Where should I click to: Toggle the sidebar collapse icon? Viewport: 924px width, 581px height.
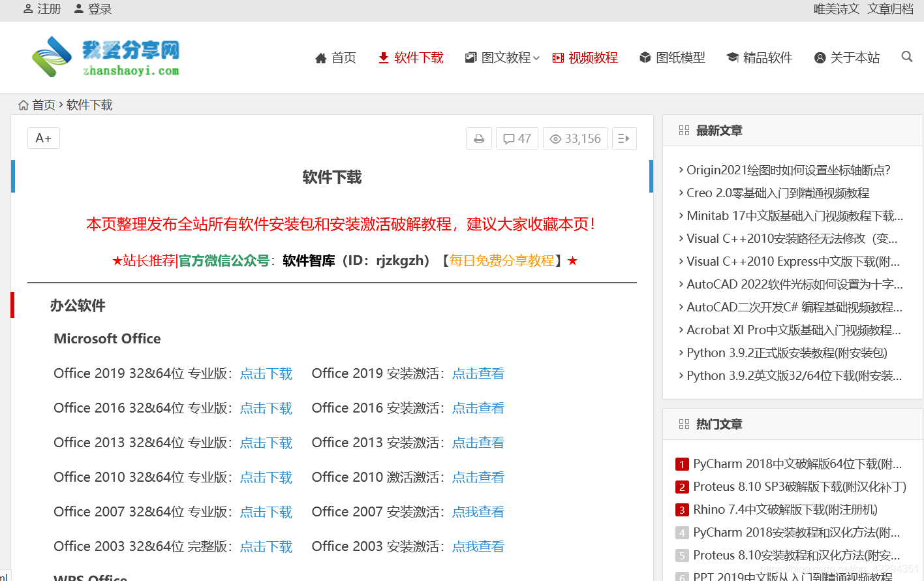pos(624,138)
